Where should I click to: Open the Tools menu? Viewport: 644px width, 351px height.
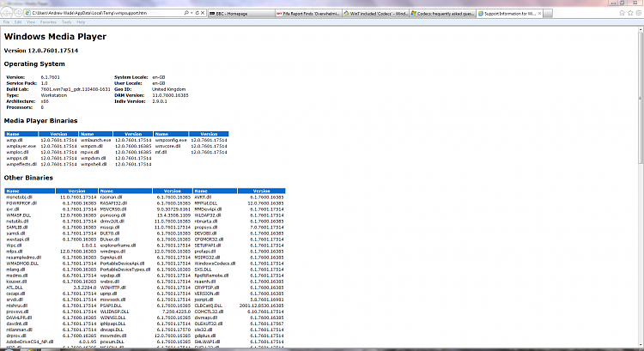tap(66, 22)
